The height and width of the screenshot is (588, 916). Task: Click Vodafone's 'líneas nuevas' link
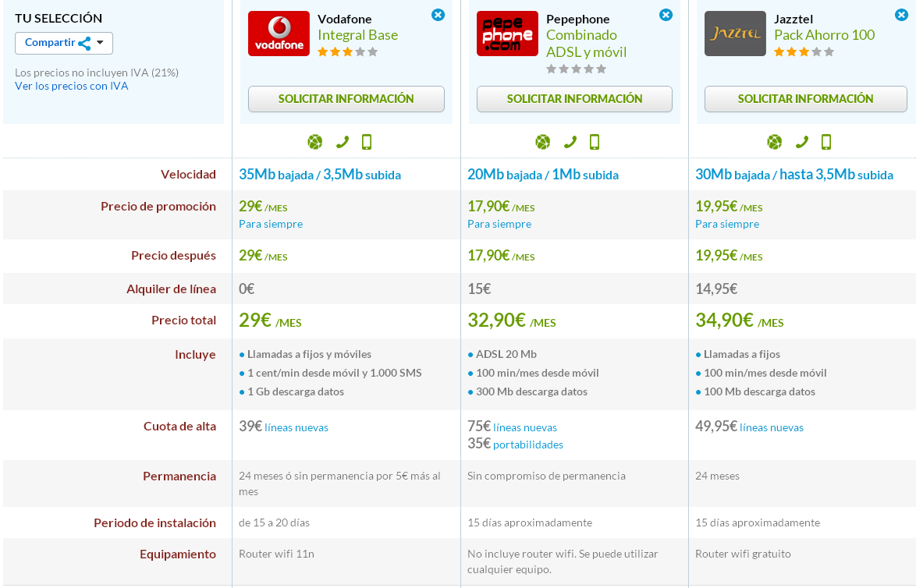coord(296,427)
